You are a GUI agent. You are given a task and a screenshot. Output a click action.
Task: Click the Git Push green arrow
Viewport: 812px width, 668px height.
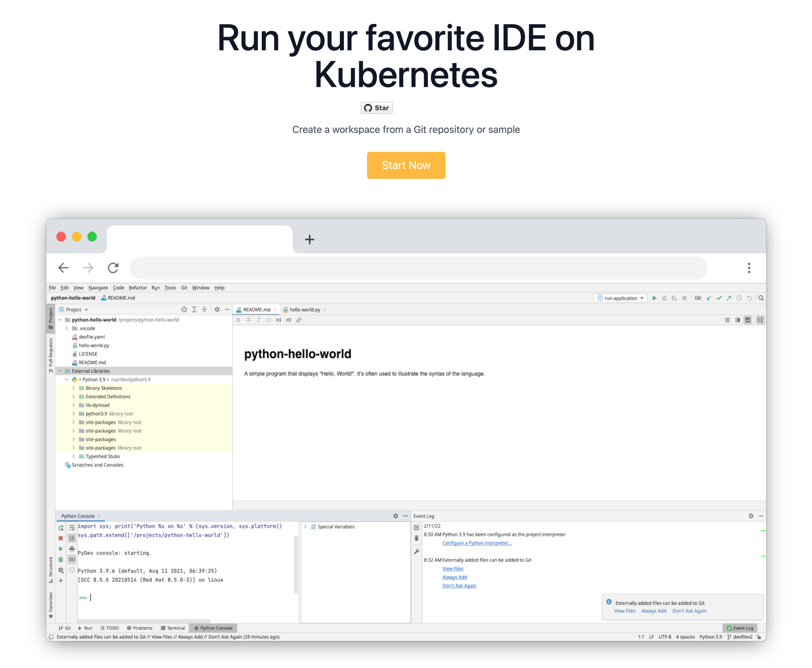coord(729,298)
